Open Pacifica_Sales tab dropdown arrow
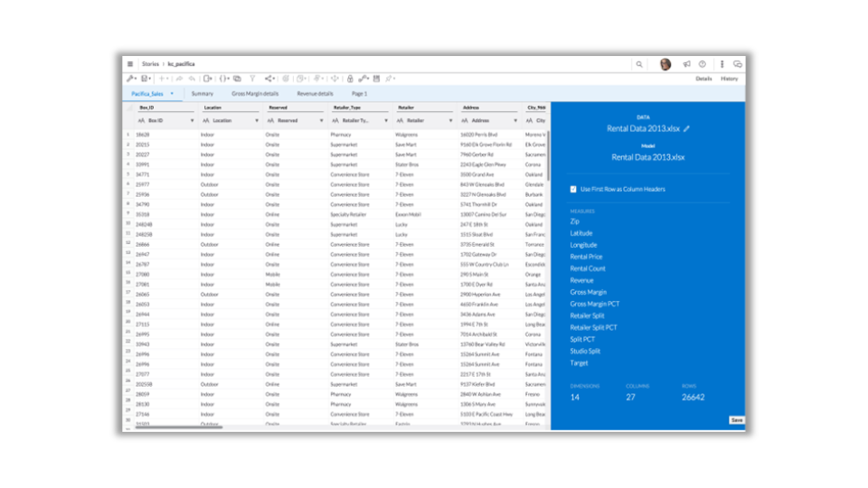The height and width of the screenshot is (488, 868). click(x=172, y=93)
